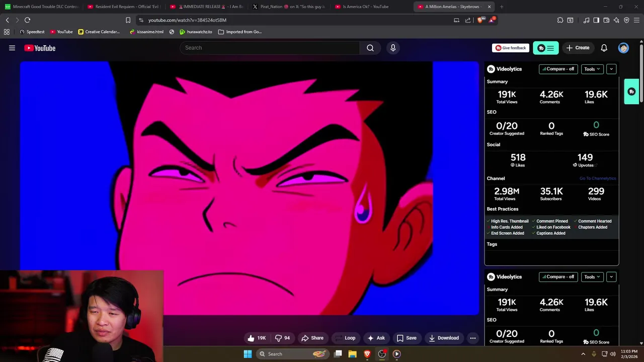Image resolution: width=644 pixels, height=362 pixels.
Task: Toggle the Loop button under video
Action: click(x=346, y=338)
